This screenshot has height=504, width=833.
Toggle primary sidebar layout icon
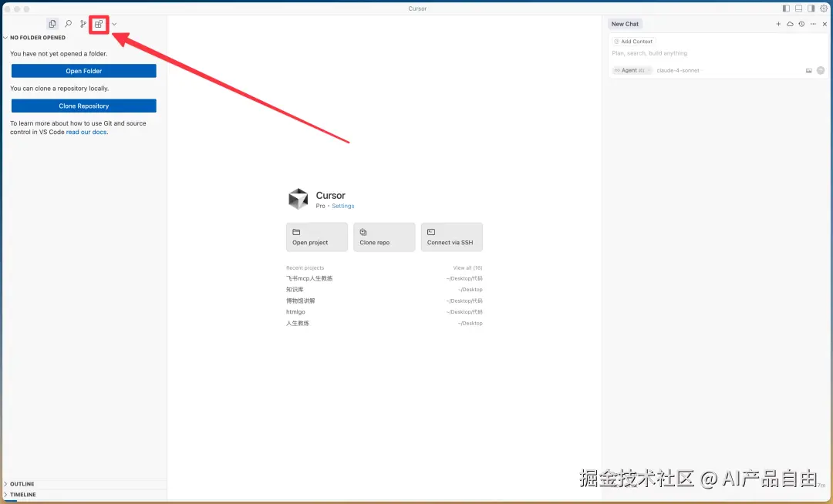coord(786,8)
